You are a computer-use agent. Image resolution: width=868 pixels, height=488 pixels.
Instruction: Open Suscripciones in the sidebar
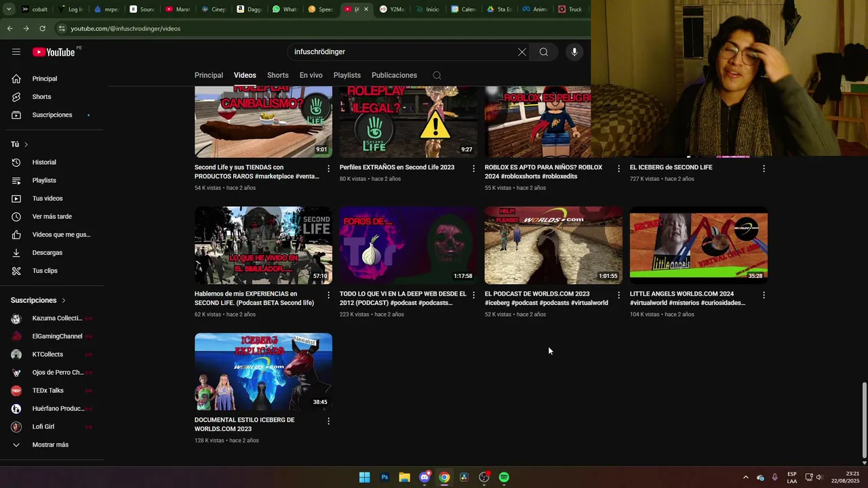pos(52,115)
